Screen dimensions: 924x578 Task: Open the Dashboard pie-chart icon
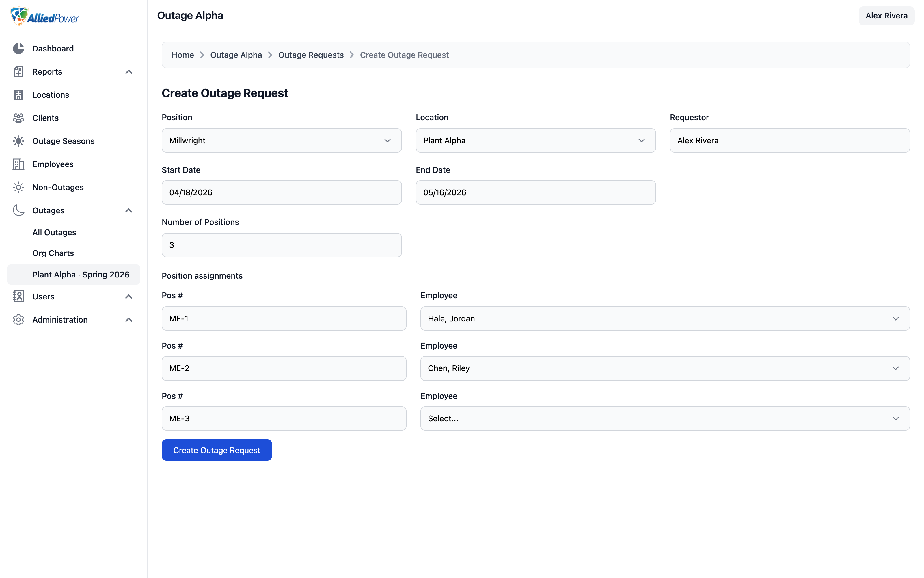[x=18, y=49]
